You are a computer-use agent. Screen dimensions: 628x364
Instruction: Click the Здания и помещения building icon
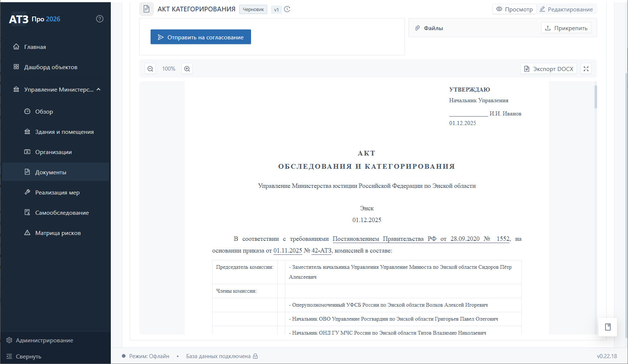[27, 132]
